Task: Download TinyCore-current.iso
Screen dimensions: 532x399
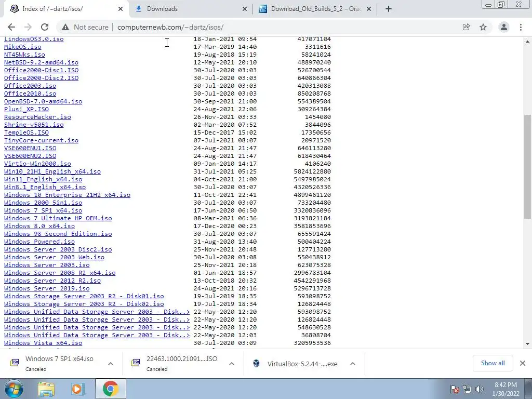Action: [x=41, y=140]
